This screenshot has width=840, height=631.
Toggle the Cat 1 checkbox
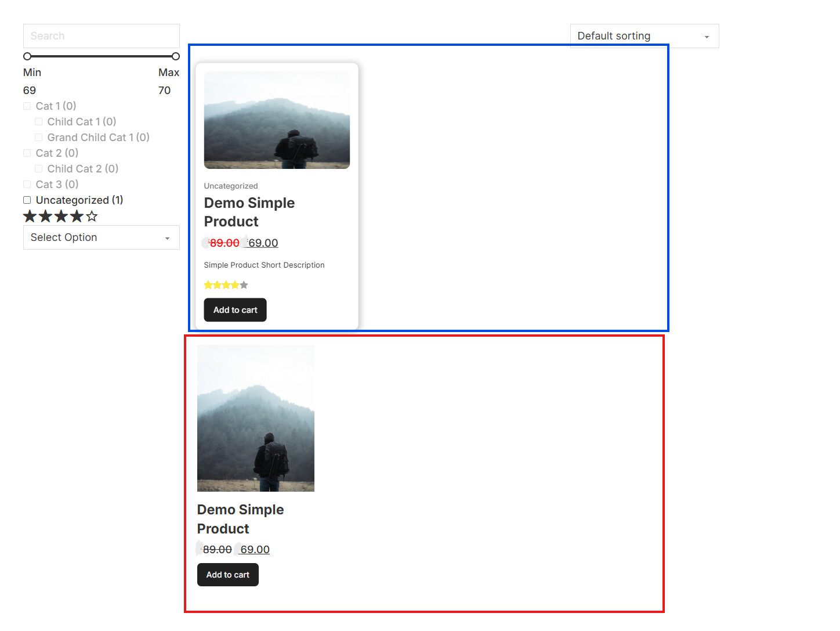[x=27, y=106]
